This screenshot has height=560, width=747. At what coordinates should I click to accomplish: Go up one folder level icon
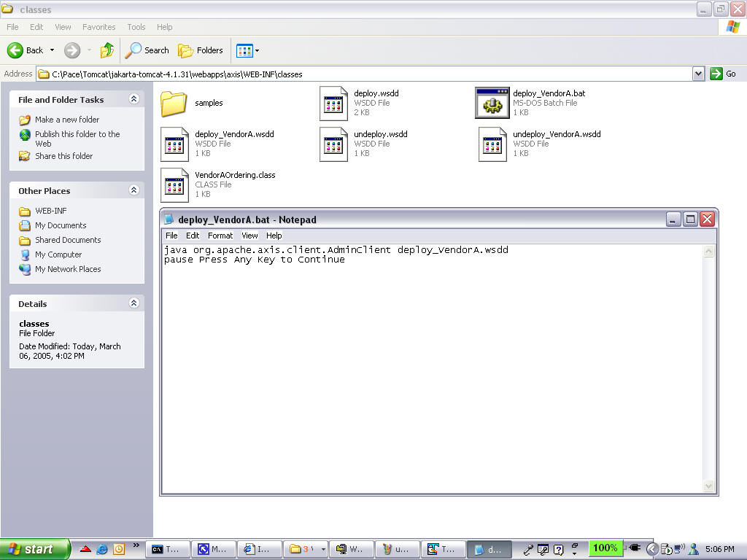(x=107, y=50)
